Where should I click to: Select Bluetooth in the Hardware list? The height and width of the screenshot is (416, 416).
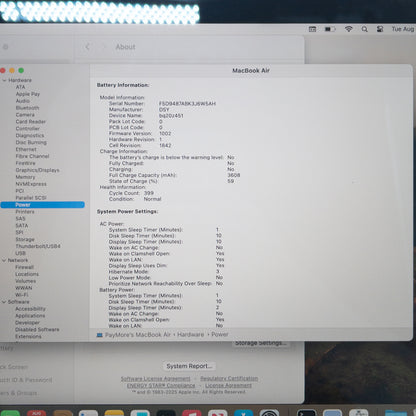(27, 108)
